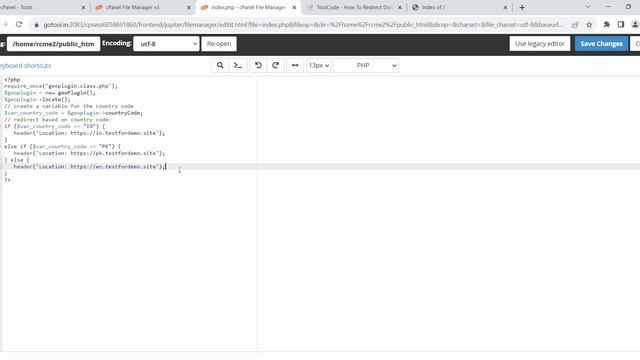
Task: Open the Keyboard shortcuts link
Action: (25, 66)
